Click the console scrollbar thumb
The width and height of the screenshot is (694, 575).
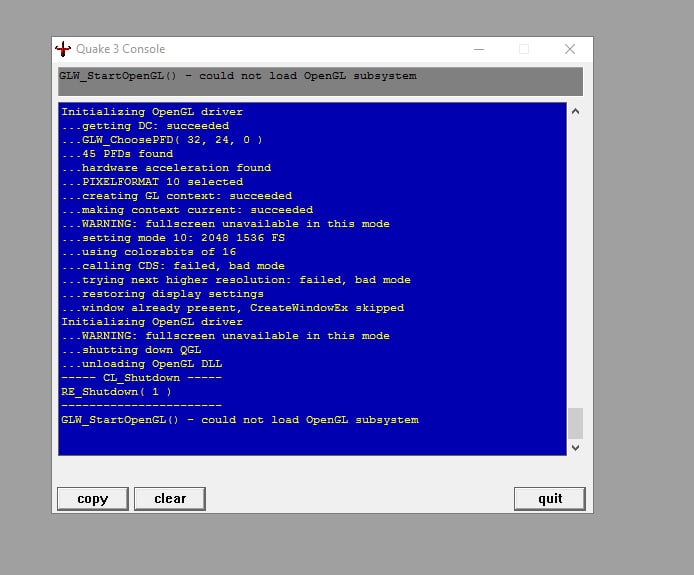coord(575,423)
